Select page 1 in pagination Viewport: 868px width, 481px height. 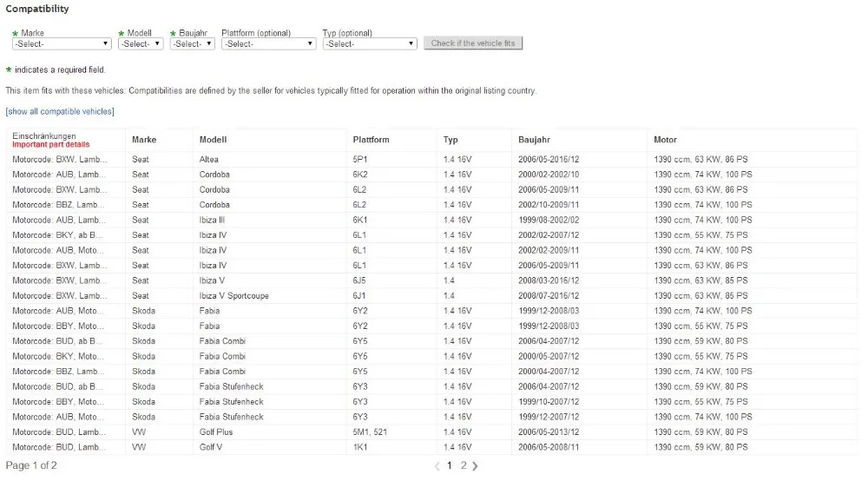[450, 465]
